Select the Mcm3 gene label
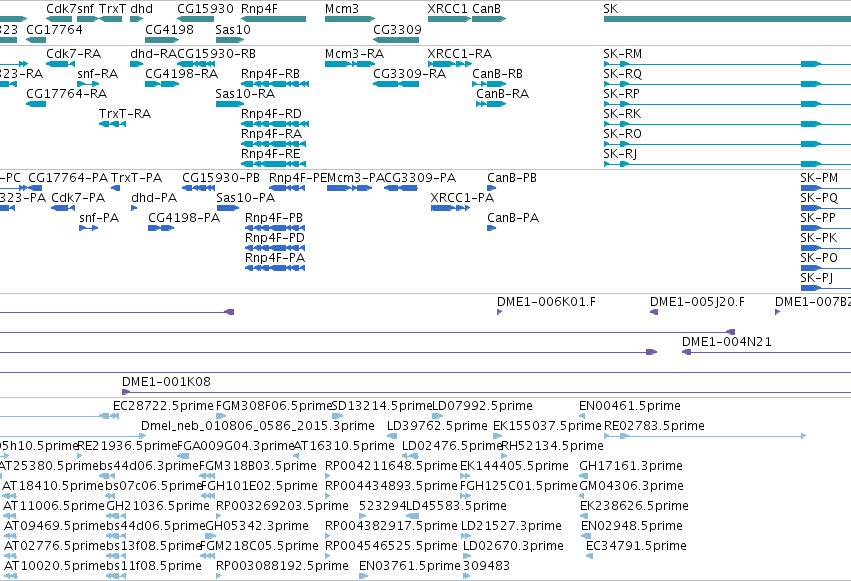 [342, 9]
